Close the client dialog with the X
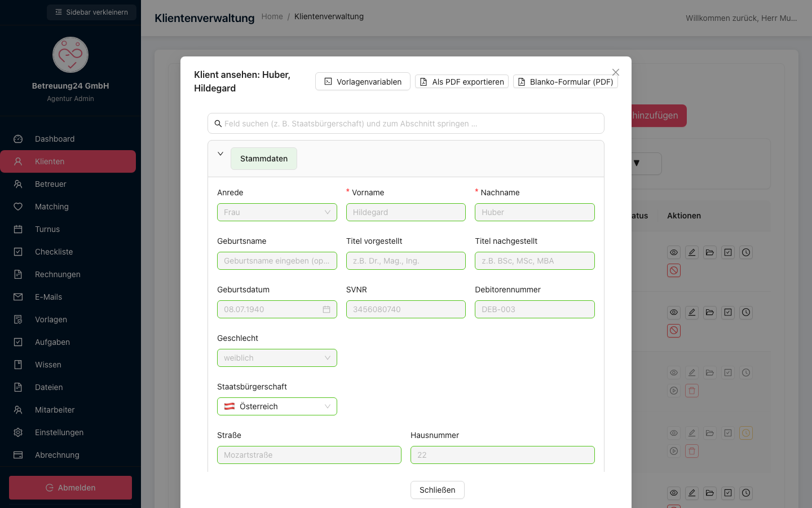 [616, 72]
